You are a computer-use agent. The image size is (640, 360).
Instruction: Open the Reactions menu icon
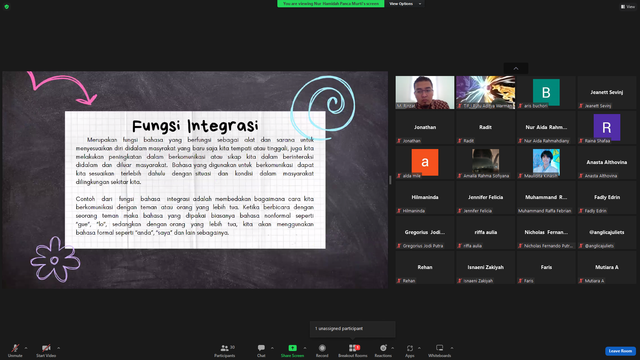(383, 348)
